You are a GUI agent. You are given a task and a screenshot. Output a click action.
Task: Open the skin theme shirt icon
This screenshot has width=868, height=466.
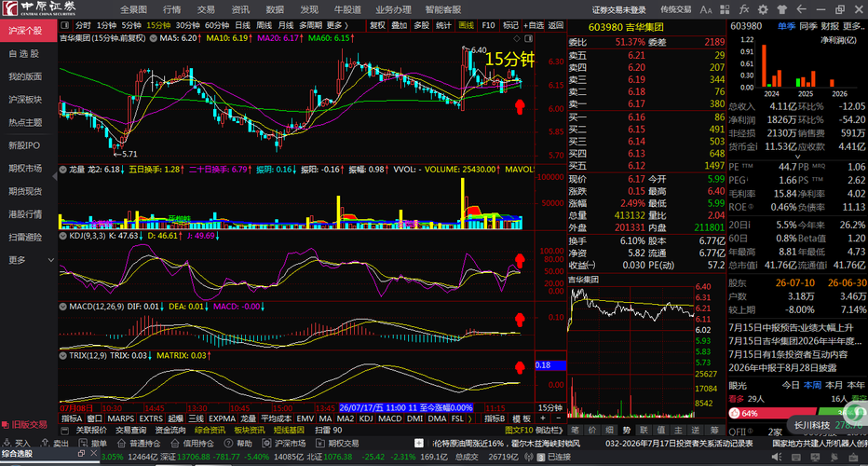point(781,9)
